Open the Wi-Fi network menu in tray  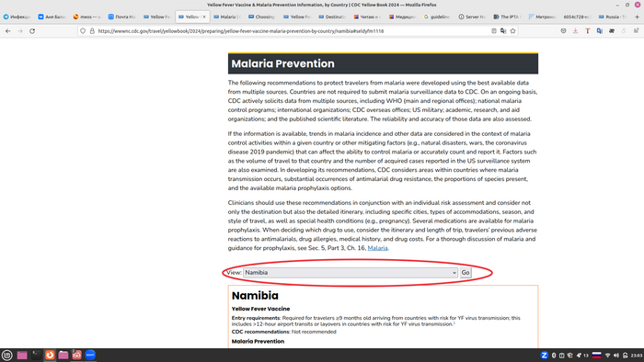(607, 356)
